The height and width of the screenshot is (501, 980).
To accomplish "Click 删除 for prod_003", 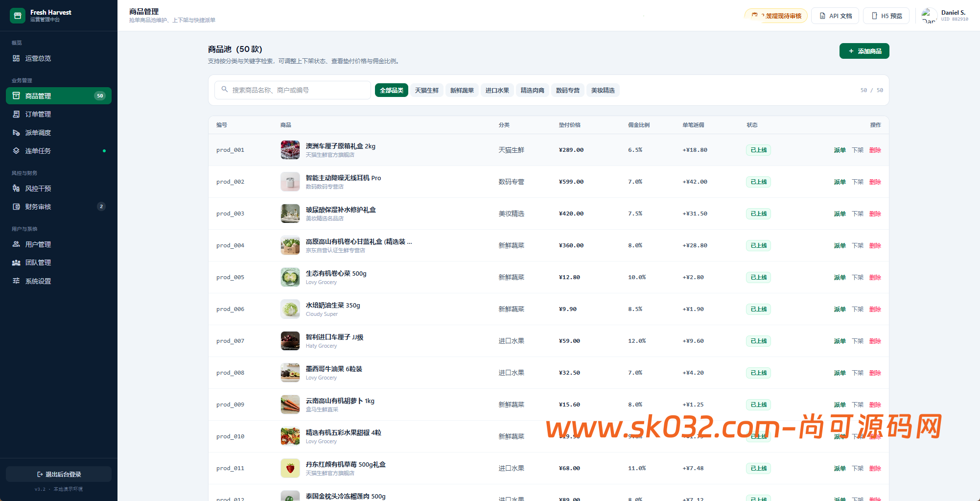I will coord(875,214).
